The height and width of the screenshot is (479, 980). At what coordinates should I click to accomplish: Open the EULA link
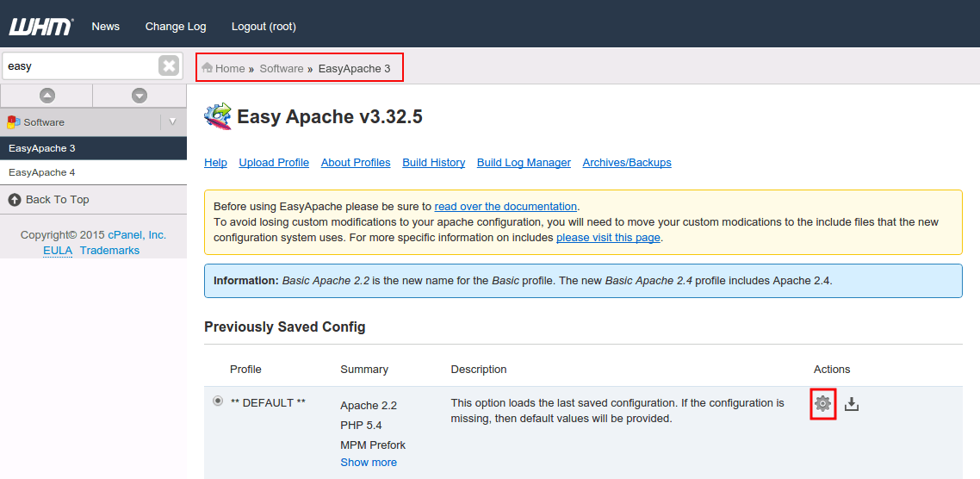pyautogui.click(x=58, y=251)
